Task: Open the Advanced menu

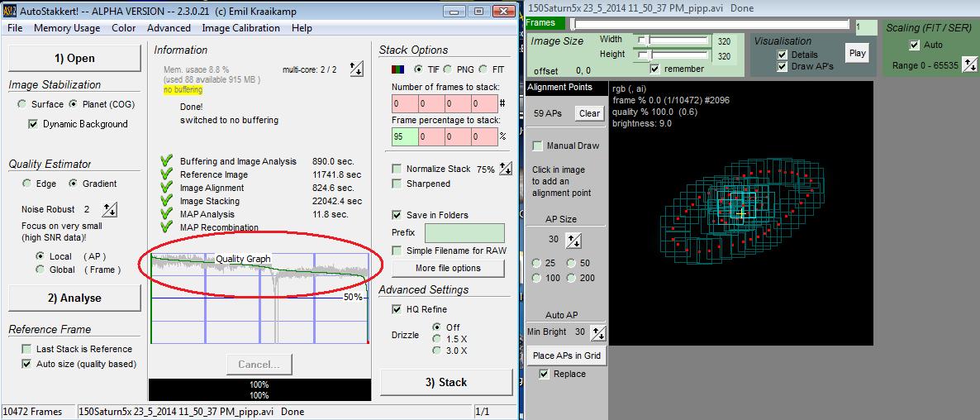Action: point(169,28)
